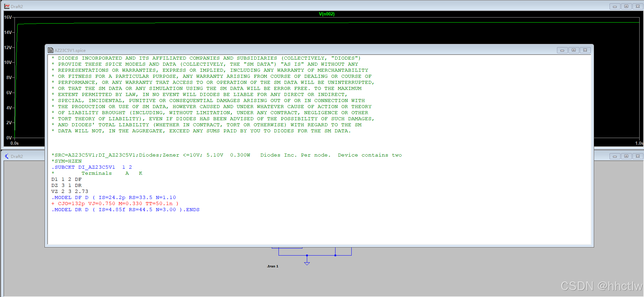This screenshot has height=297, width=644.
Task: Click the '.MODEL DF D' line
Action: (114, 198)
